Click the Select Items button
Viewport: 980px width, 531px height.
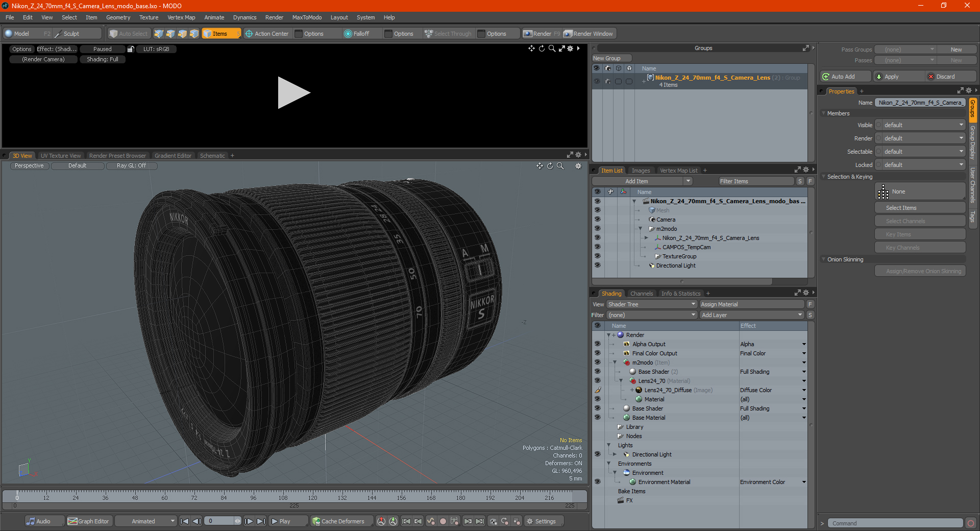(920, 208)
